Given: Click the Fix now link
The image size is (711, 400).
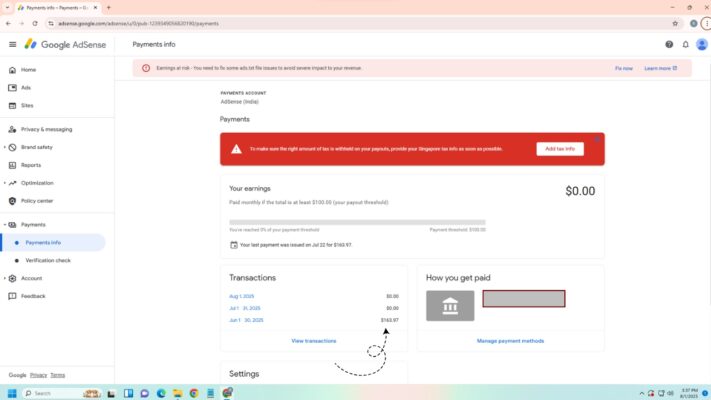Looking at the screenshot, I should (623, 68).
